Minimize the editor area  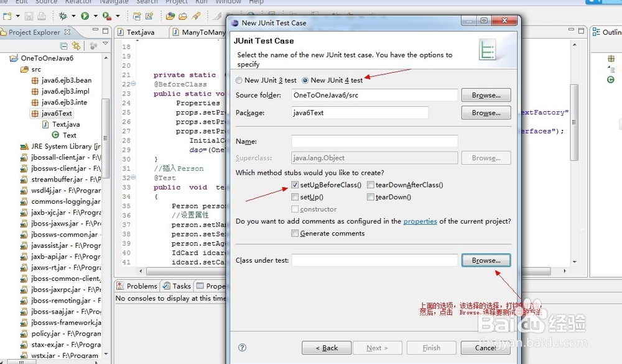click(x=571, y=30)
